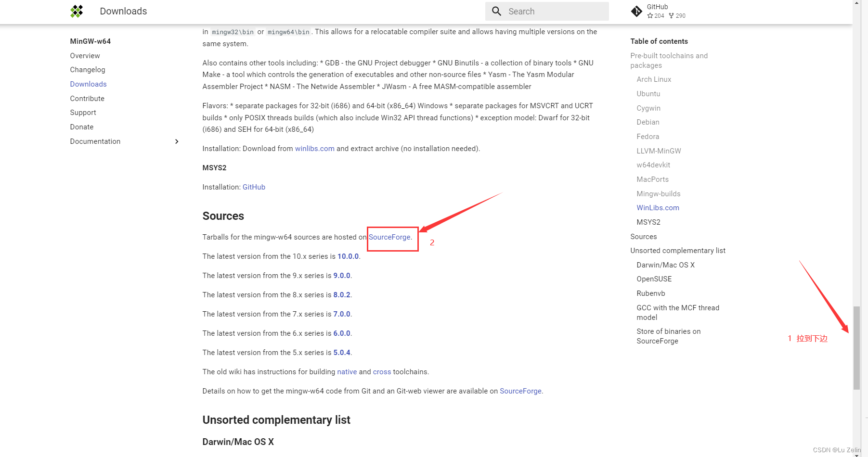
Task: Jump to Unsorted complementary list in contents
Action: (x=678, y=251)
